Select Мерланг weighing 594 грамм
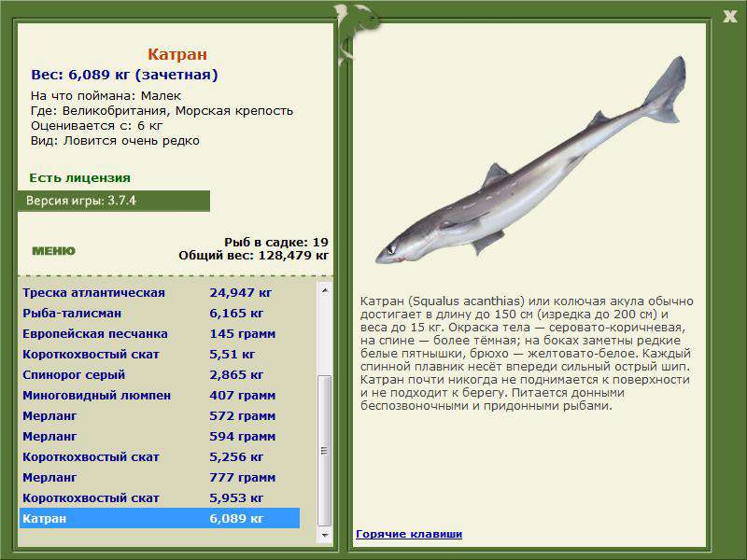 (160, 436)
